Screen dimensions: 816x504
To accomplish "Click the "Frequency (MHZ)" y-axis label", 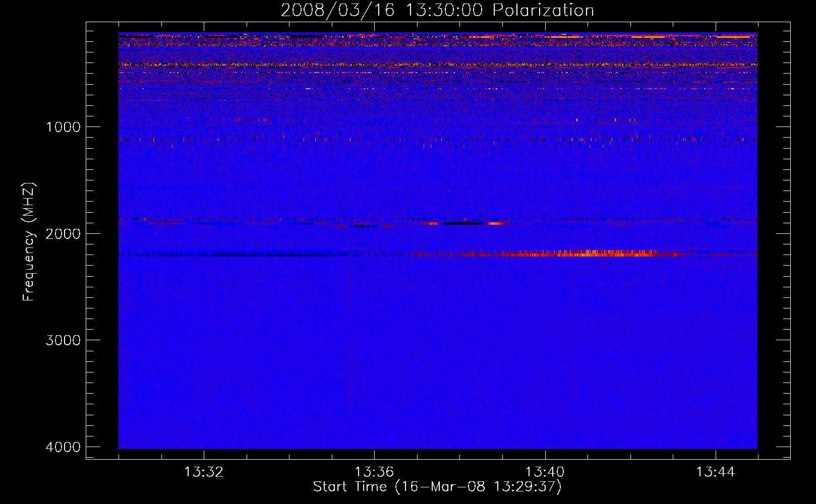I will click(x=29, y=242).
